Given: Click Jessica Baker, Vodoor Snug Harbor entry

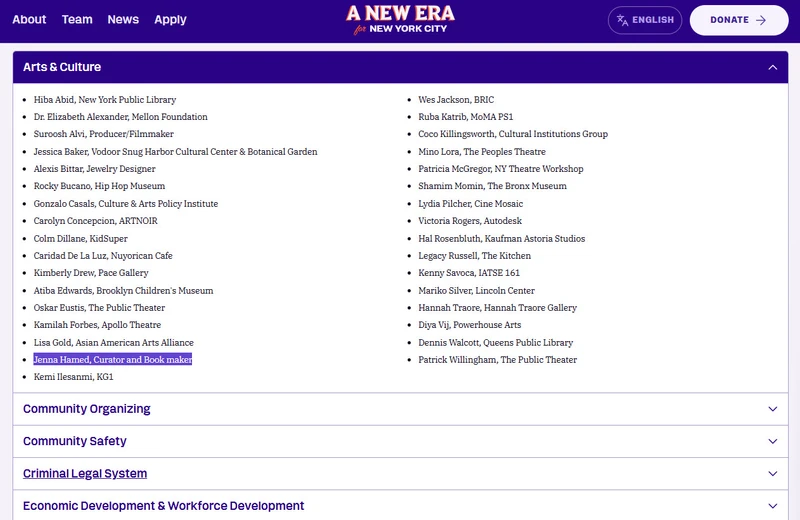Looking at the screenshot, I should tap(176, 152).
